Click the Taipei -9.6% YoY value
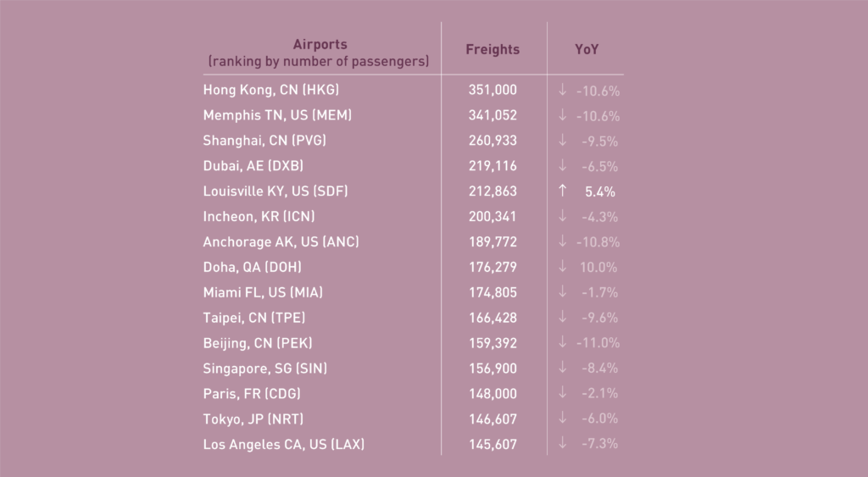868x477 pixels. pos(600,318)
